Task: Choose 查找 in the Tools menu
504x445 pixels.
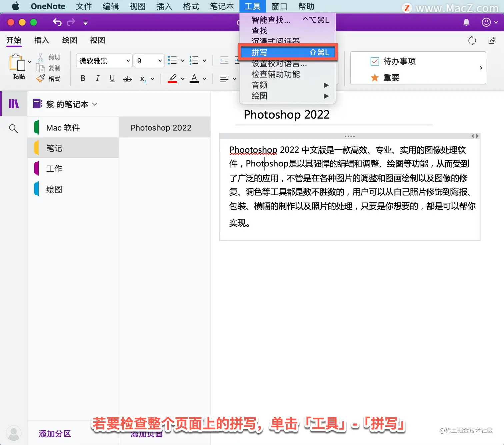Action: coord(288,31)
